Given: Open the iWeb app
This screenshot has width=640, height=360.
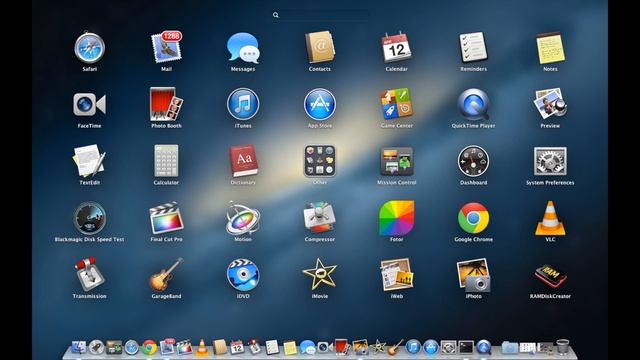Looking at the screenshot, I should point(396,275).
